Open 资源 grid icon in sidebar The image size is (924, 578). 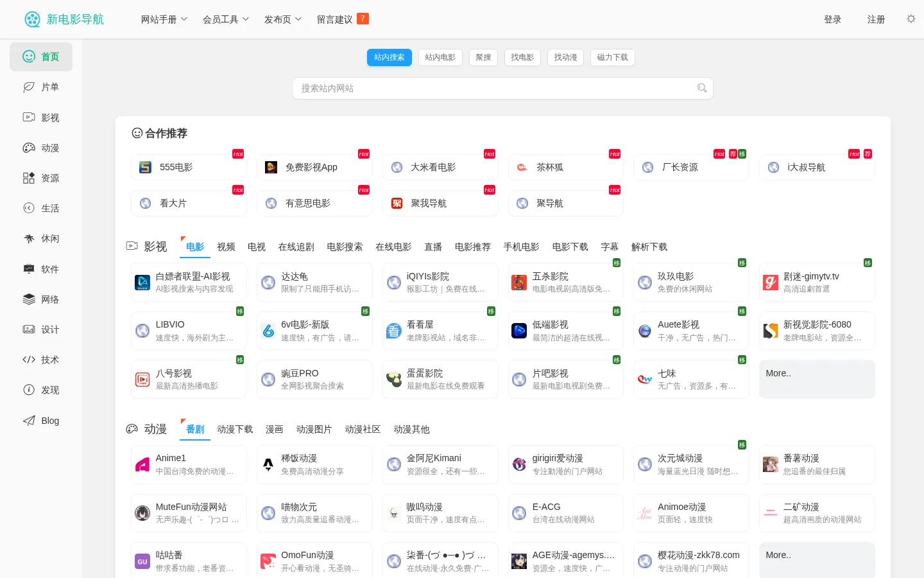[x=29, y=178]
